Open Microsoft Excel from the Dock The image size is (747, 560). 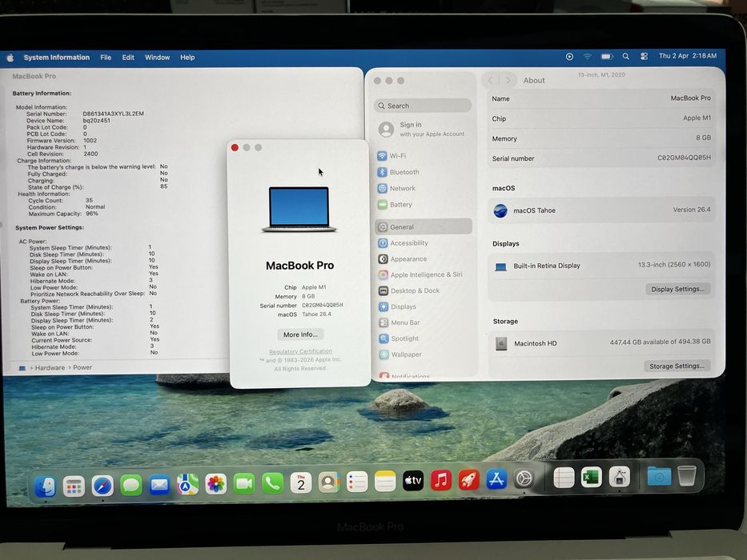pyautogui.click(x=592, y=477)
